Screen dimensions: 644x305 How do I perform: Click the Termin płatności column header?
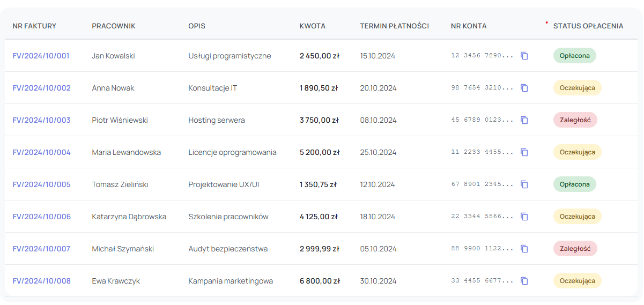[x=394, y=26]
